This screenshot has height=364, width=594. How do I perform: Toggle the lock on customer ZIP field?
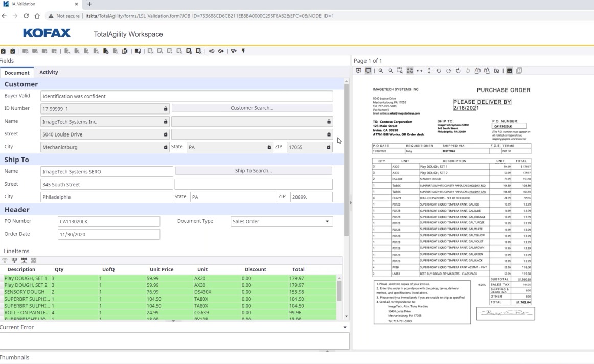coord(328,147)
